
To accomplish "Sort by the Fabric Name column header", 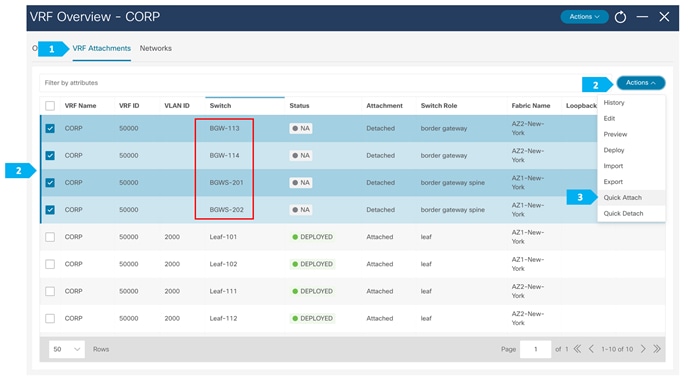I will click(x=530, y=106).
